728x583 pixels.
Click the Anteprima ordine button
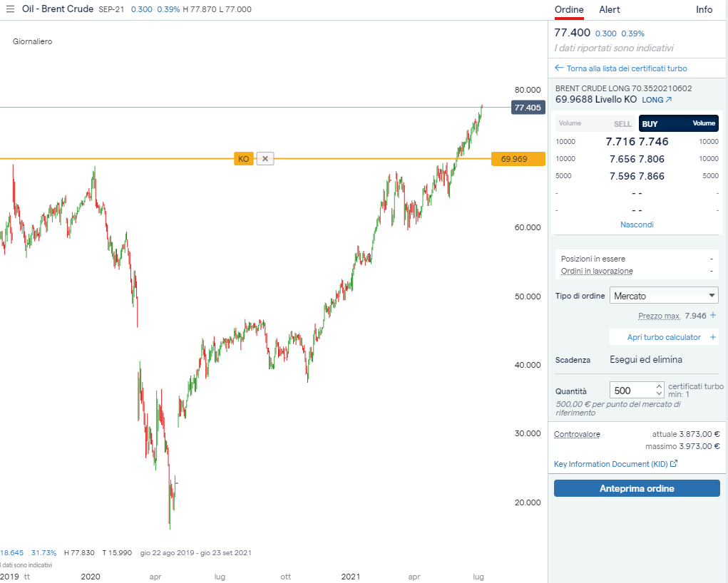point(637,488)
